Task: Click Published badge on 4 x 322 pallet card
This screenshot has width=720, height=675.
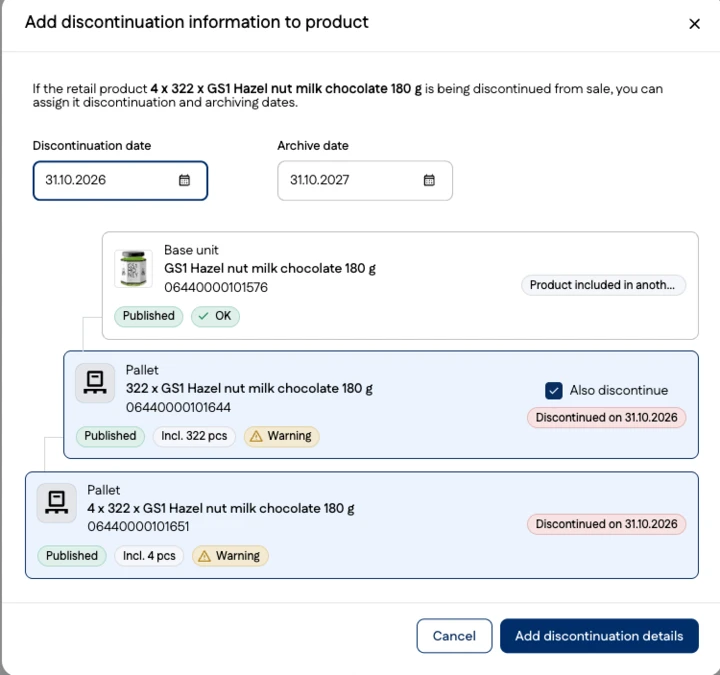Action: pos(72,556)
